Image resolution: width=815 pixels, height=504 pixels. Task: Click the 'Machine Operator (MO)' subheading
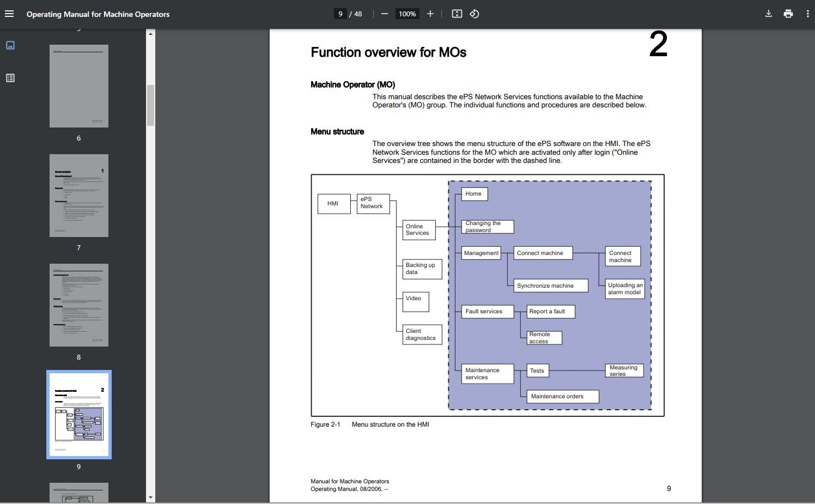[x=353, y=84]
